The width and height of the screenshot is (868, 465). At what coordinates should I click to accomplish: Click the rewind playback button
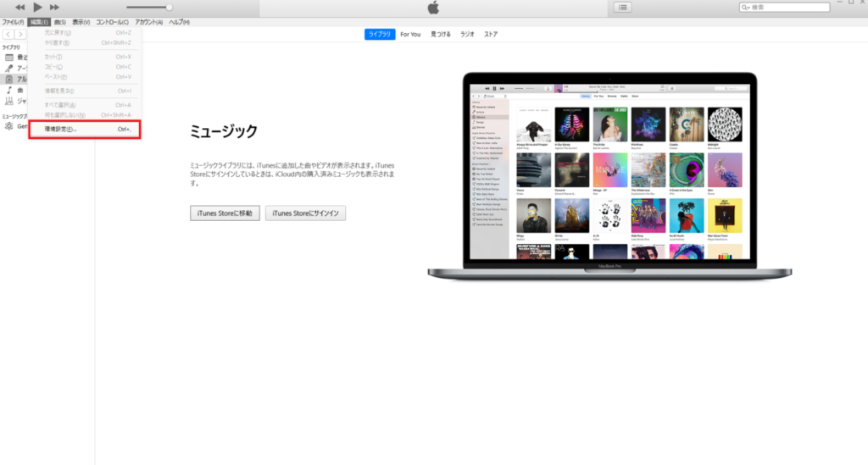tap(20, 7)
